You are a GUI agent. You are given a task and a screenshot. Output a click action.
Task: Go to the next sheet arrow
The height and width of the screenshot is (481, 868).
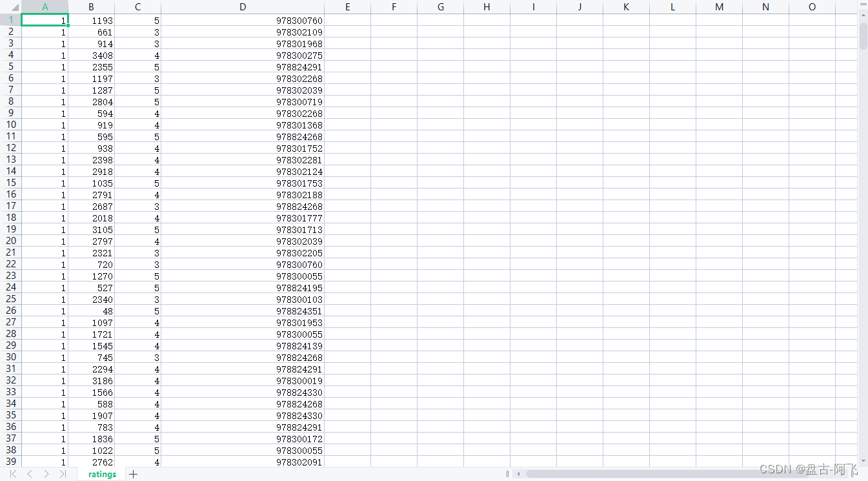tap(46, 474)
